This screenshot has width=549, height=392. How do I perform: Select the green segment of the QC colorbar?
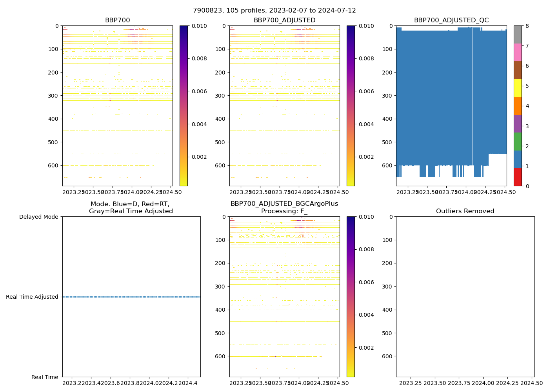(518, 142)
